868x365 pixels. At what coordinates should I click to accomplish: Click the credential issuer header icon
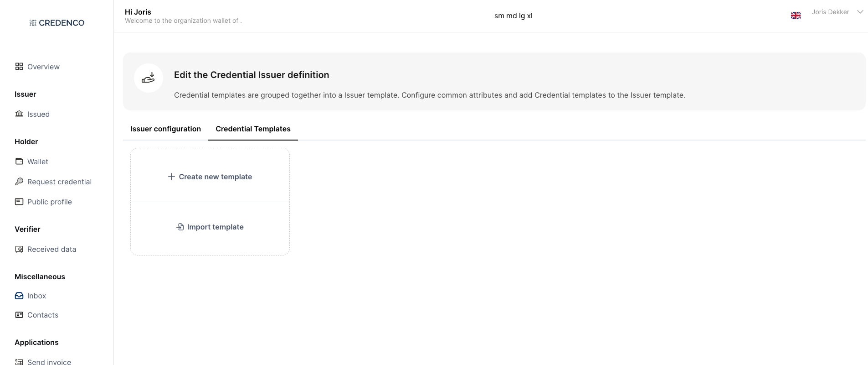coord(149,78)
